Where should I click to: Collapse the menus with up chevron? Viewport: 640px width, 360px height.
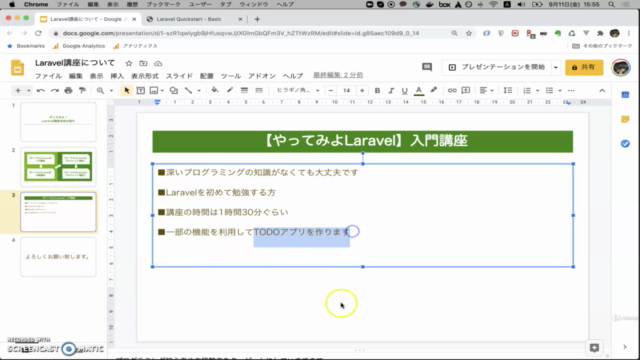(x=602, y=91)
